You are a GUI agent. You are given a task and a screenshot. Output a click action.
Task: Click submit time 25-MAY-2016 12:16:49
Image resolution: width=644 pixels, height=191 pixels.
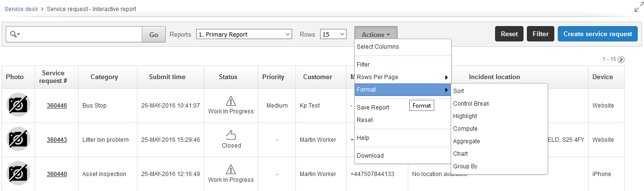(170, 174)
